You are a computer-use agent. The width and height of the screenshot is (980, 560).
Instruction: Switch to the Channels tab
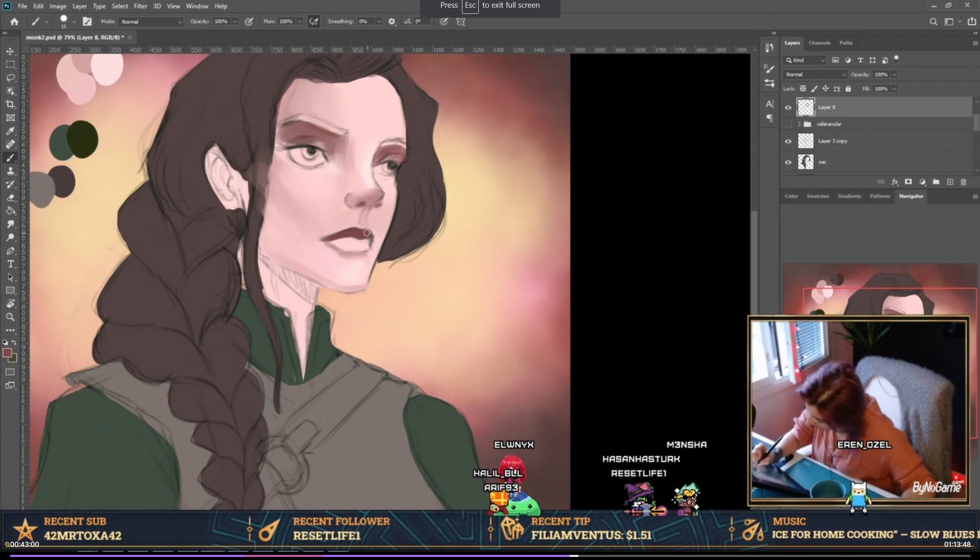click(819, 43)
